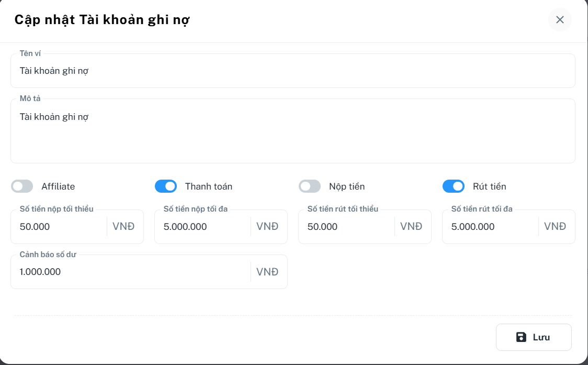This screenshot has width=588, height=365.
Task: Disable the Thanh toán switch
Action: click(x=166, y=186)
